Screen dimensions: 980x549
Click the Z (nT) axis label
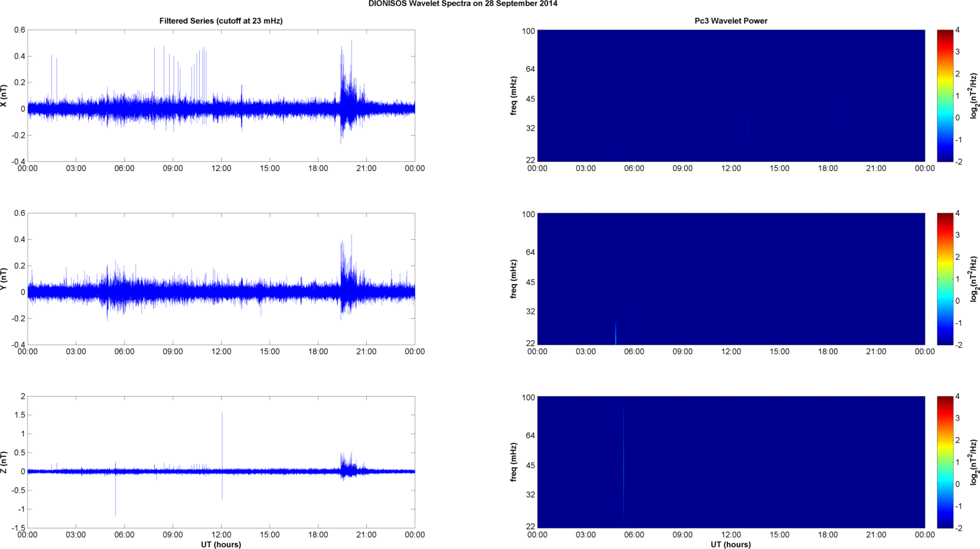4,462
